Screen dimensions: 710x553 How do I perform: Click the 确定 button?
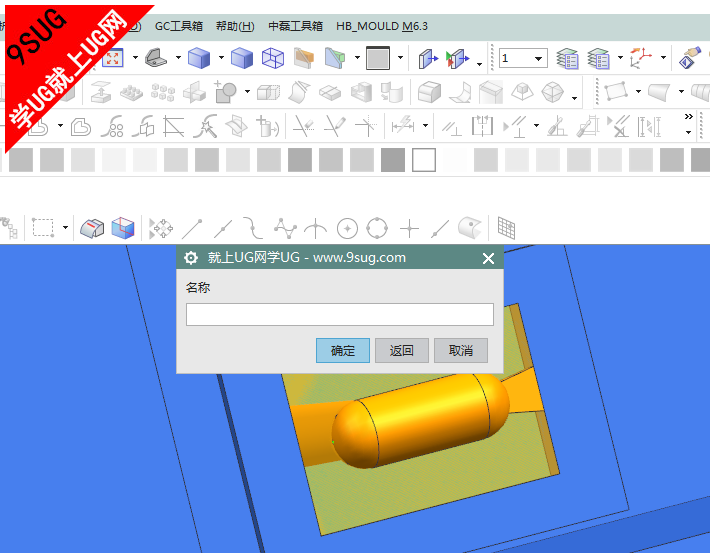343,350
